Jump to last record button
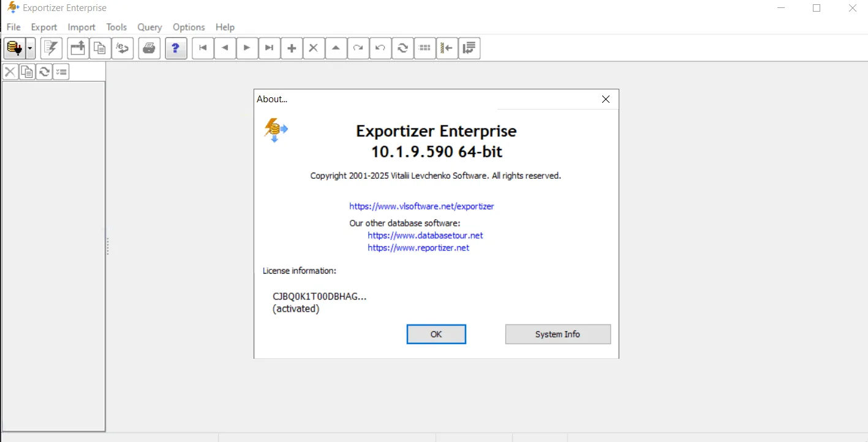 pos(269,48)
